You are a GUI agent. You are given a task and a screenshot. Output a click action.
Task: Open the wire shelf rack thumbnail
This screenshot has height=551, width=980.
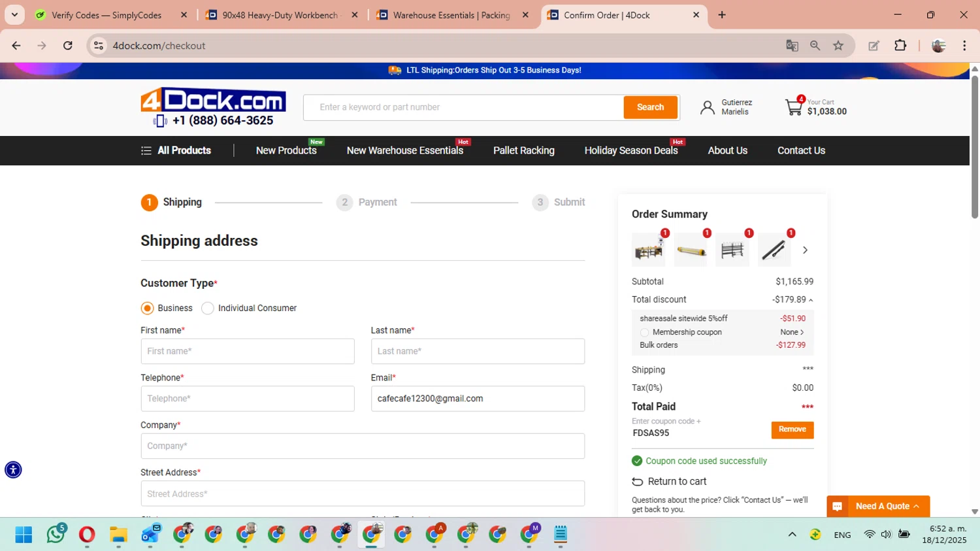pos(732,250)
